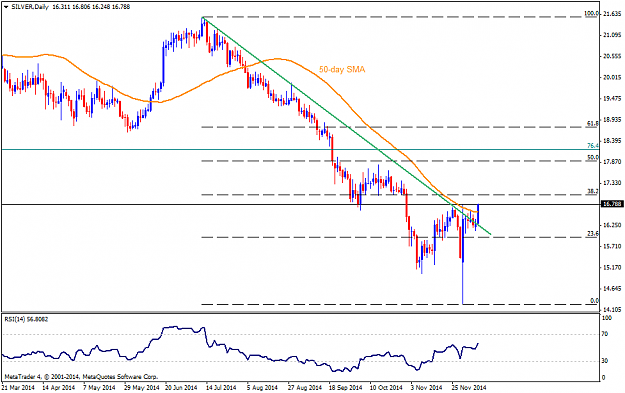Click price axis value 18.935

click(x=612, y=120)
